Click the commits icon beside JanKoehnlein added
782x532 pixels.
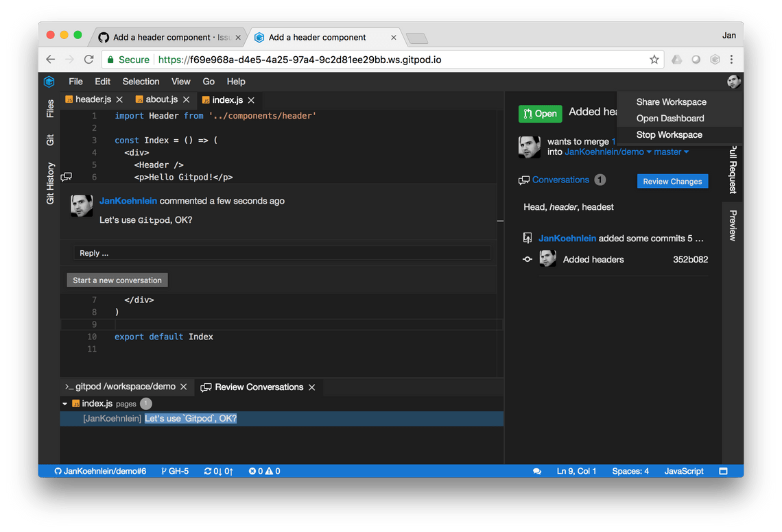[527, 239]
